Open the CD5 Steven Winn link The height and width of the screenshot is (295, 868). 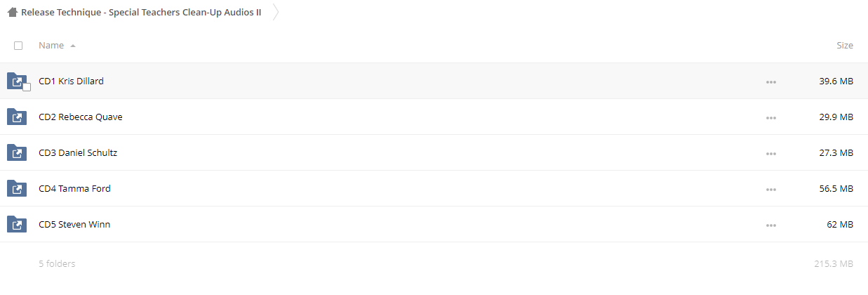pyautogui.click(x=74, y=224)
